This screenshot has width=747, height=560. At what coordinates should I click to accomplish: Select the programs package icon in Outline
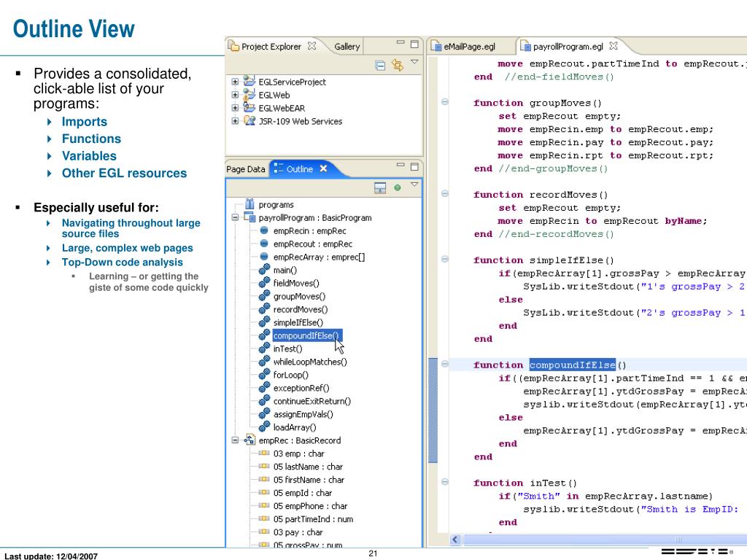249,204
